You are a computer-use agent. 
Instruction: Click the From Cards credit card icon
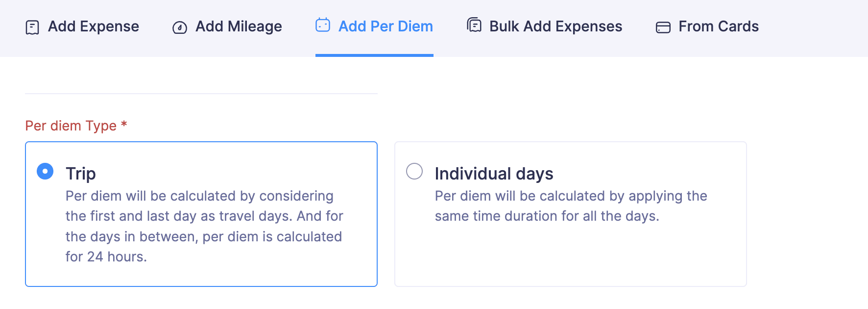click(663, 27)
